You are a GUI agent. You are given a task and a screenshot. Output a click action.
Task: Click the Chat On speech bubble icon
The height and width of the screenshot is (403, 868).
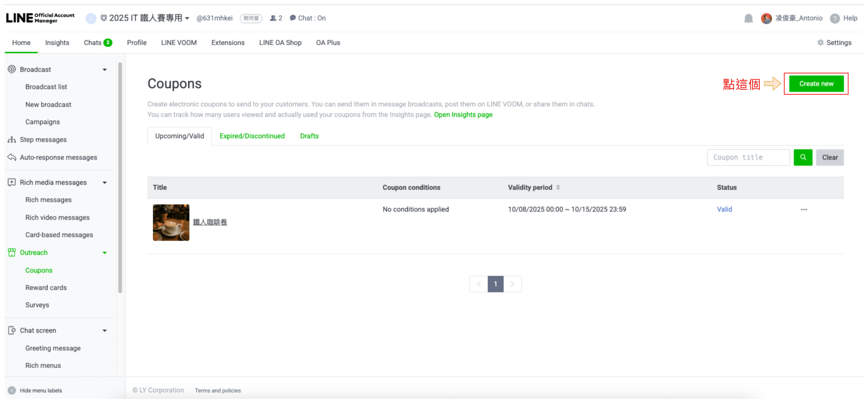[x=293, y=18]
